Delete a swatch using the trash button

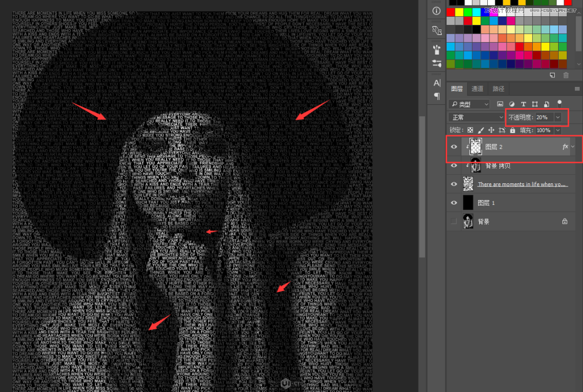(x=566, y=75)
